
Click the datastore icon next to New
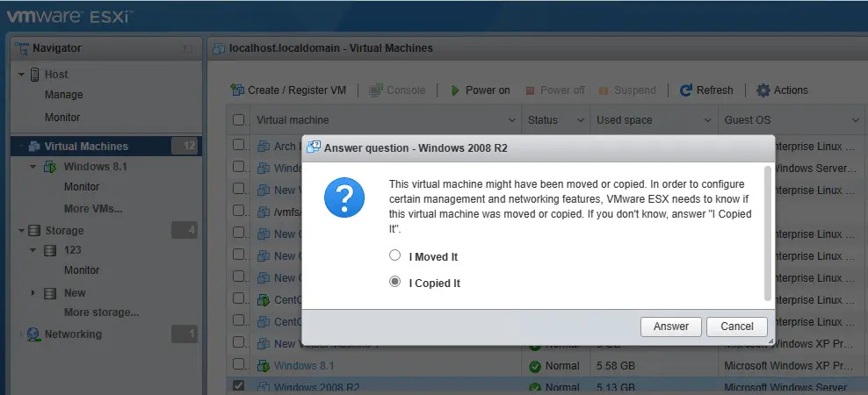tap(50, 293)
